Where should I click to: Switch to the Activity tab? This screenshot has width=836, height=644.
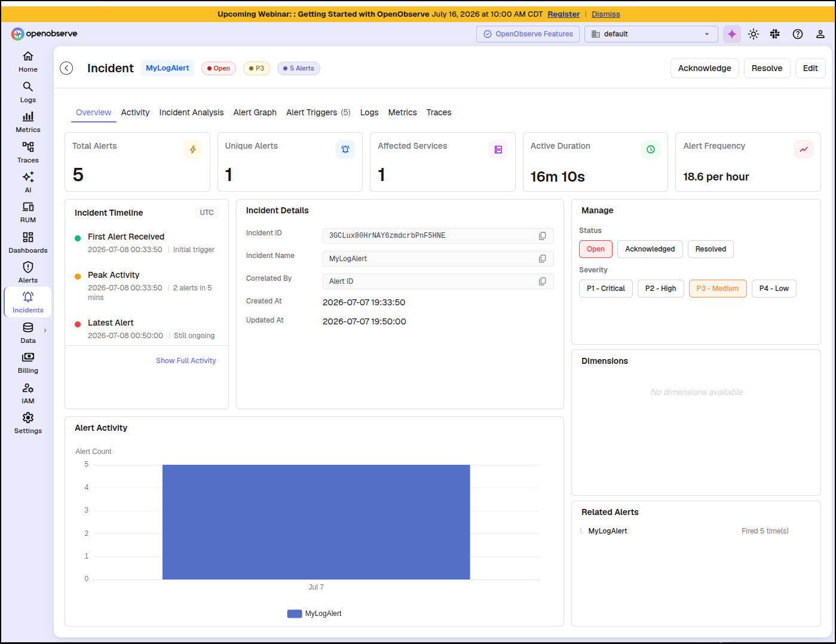point(135,112)
